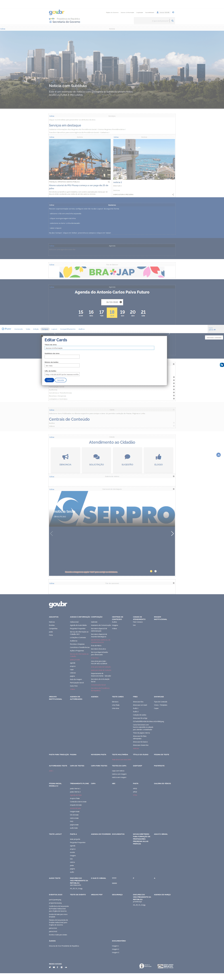Select the white carousel indicator dot
224x980 pixels.
pos(156,571)
